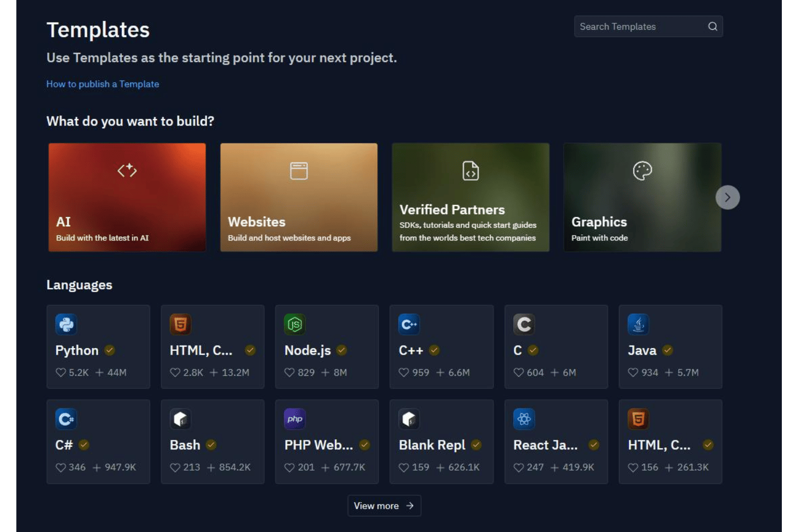Open the Graphics category card
The width and height of the screenshot is (798, 532).
(642, 197)
